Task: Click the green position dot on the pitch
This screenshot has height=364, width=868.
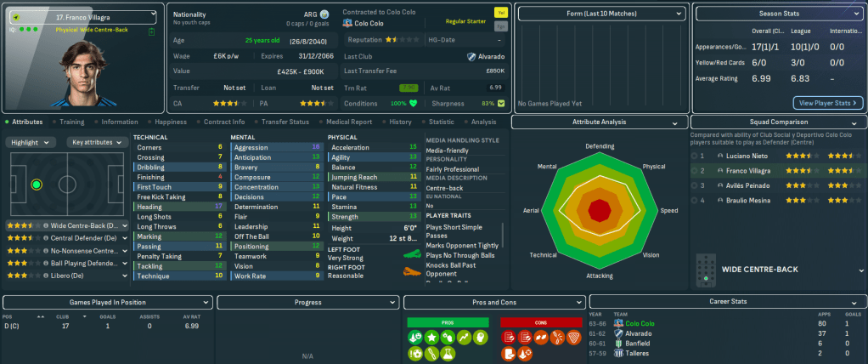Action: [x=36, y=184]
